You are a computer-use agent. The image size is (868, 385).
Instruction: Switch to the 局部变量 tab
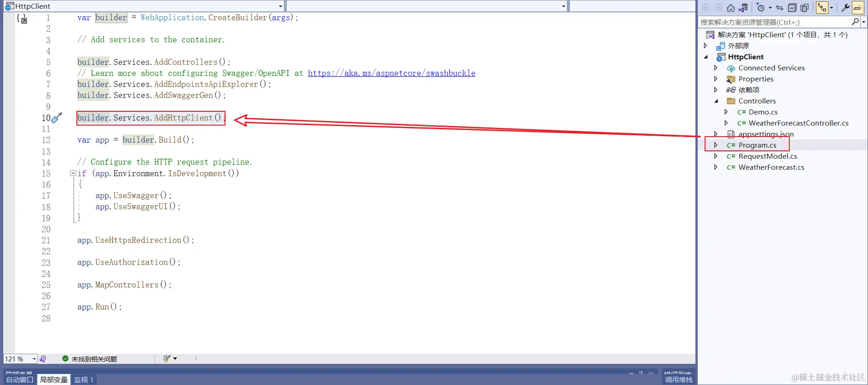pos(53,379)
